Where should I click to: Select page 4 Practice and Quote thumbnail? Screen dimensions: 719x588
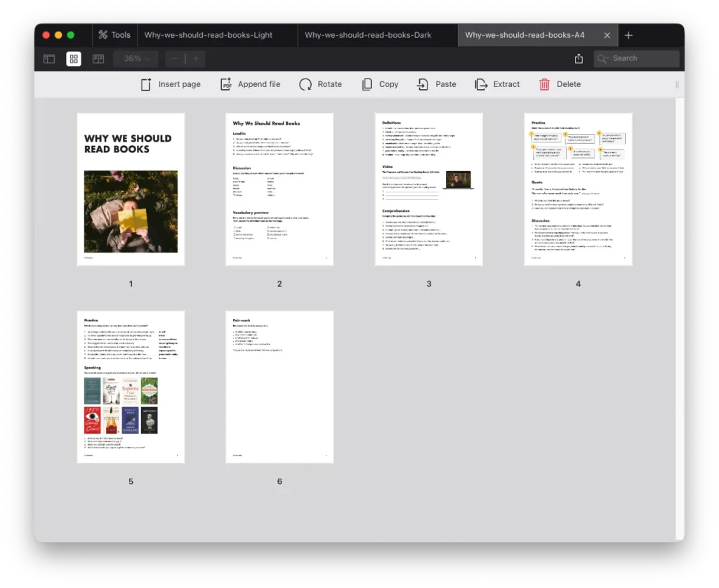pos(579,189)
